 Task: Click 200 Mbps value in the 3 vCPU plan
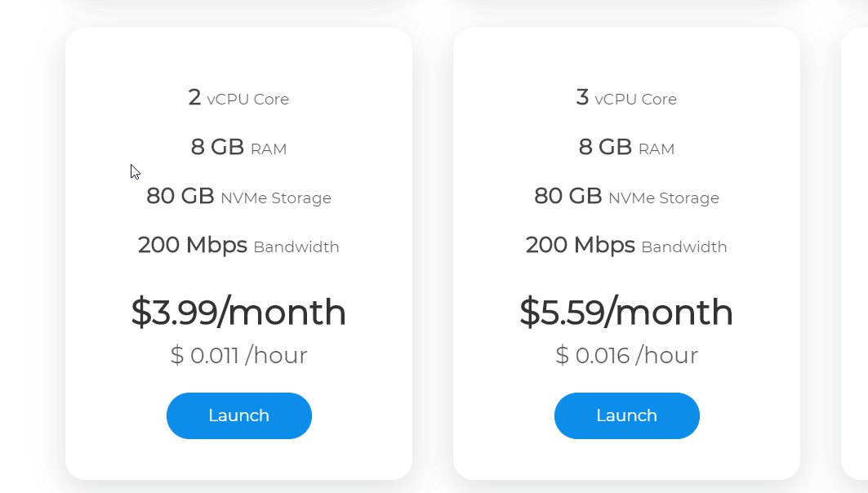pos(580,245)
